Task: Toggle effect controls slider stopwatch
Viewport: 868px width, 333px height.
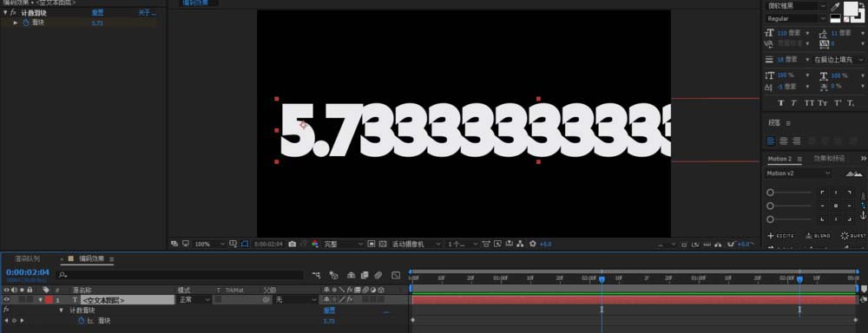Action: click(x=25, y=23)
